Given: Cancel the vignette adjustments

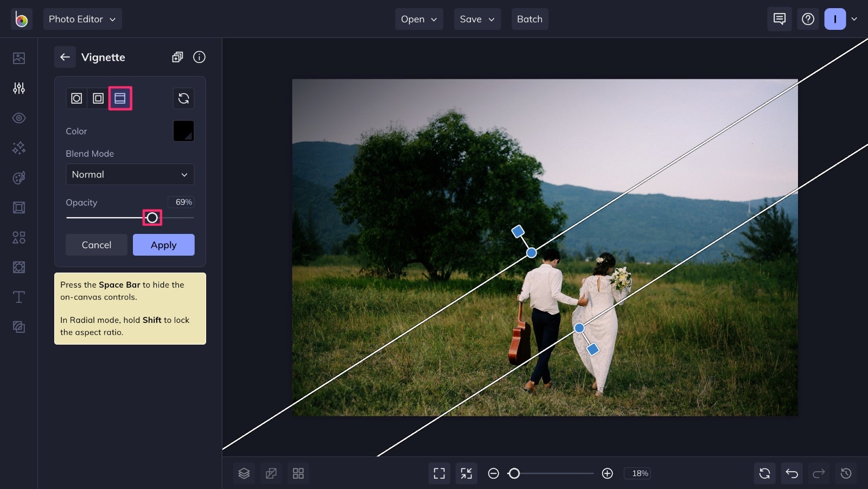Looking at the screenshot, I should [x=96, y=244].
